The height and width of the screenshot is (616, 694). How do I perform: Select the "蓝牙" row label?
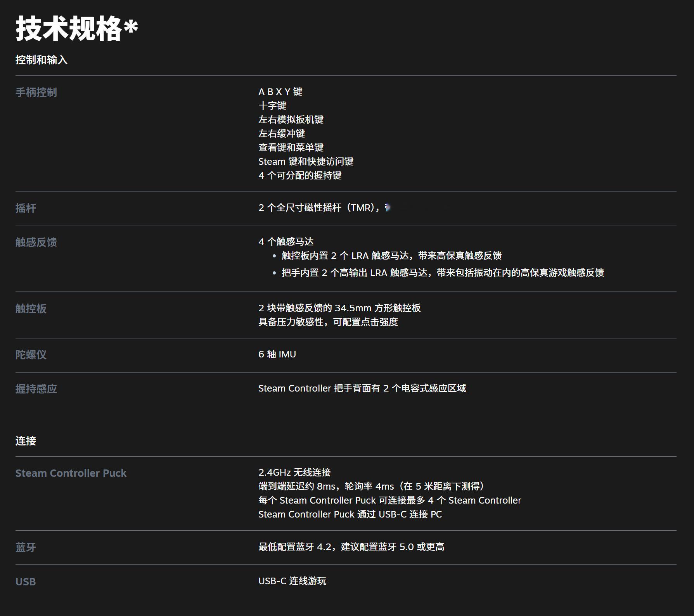[x=26, y=547]
